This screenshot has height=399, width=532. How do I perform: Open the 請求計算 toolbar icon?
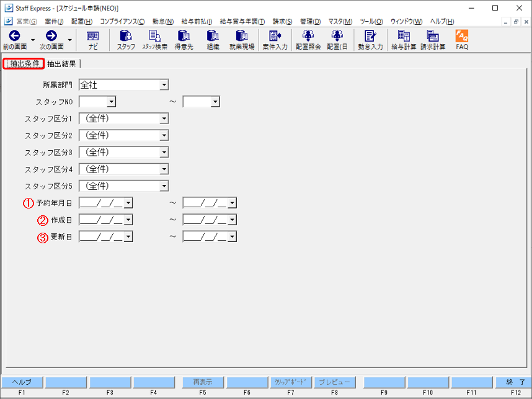click(x=433, y=35)
